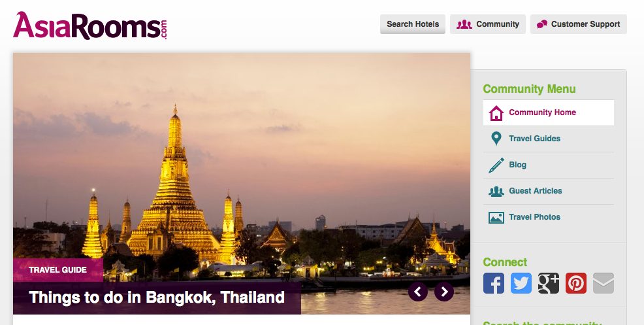Open the Pinterest icon
Image resolution: width=644 pixels, height=325 pixels.
coord(576,283)
